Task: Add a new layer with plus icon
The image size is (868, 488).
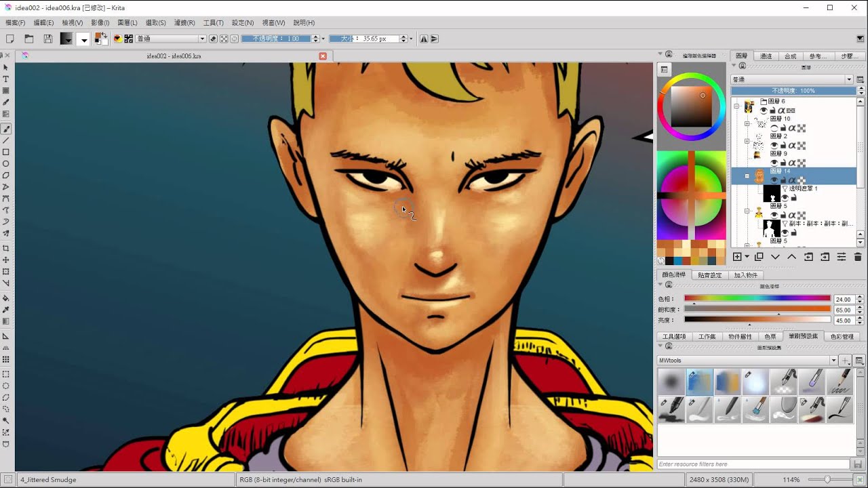Action: [x=737, y=257]
